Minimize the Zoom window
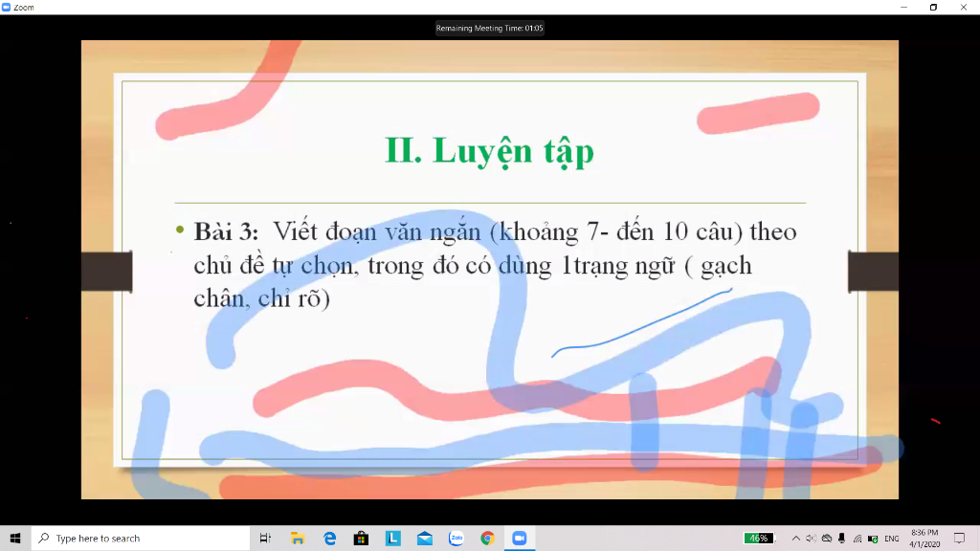 [x=903, y=8]
